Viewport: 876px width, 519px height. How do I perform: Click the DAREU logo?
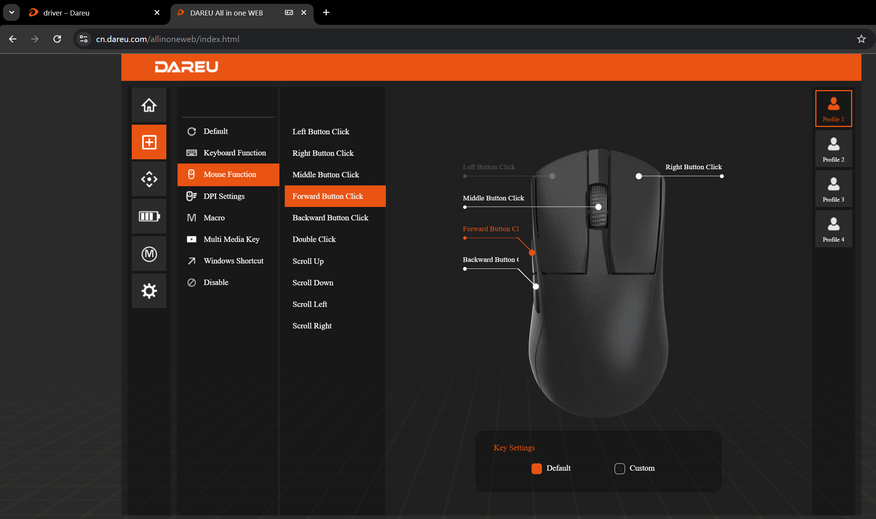point(187,67)
